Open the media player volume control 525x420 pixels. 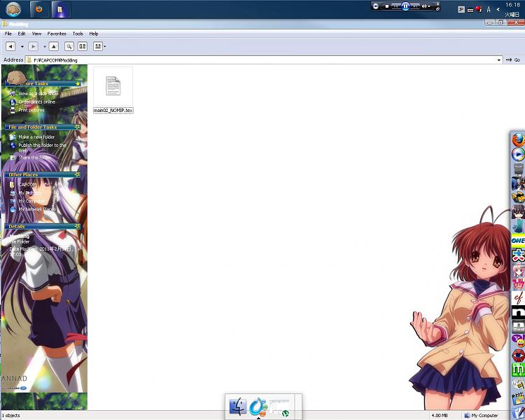coord(425,6)
